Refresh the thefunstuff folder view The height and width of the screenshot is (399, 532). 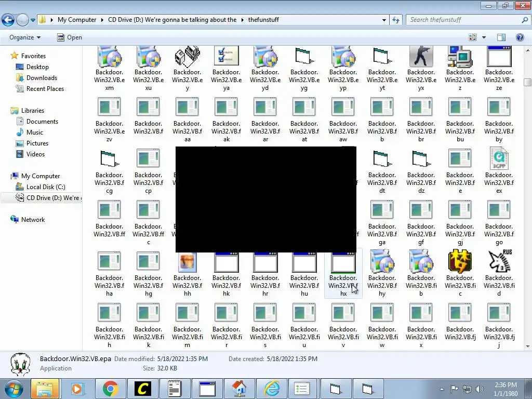point(395,20)
